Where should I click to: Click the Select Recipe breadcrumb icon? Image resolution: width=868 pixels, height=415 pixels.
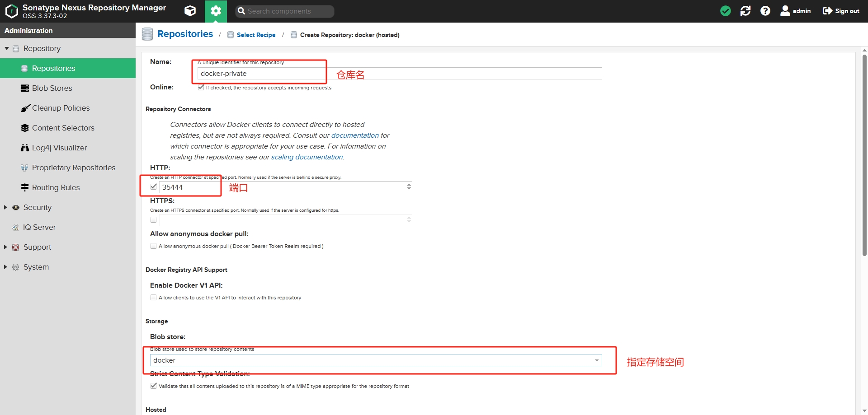pos(231,35)
